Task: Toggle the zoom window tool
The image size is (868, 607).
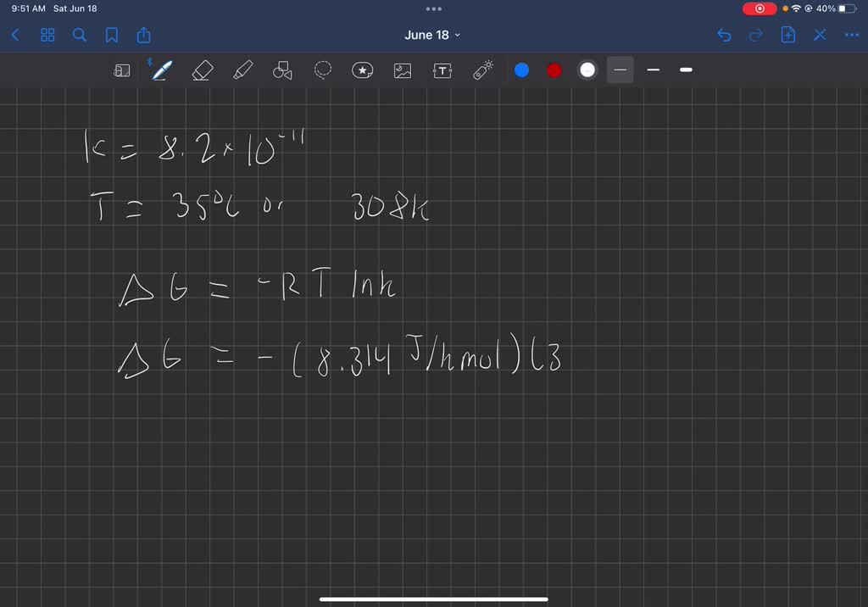Action: (x=122, y=70)
